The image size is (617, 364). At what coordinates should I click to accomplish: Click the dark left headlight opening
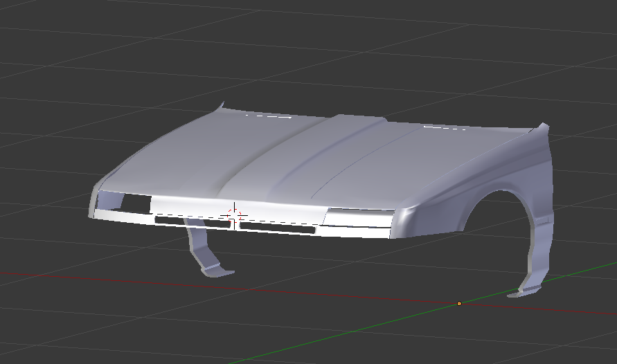click(136, 203)
